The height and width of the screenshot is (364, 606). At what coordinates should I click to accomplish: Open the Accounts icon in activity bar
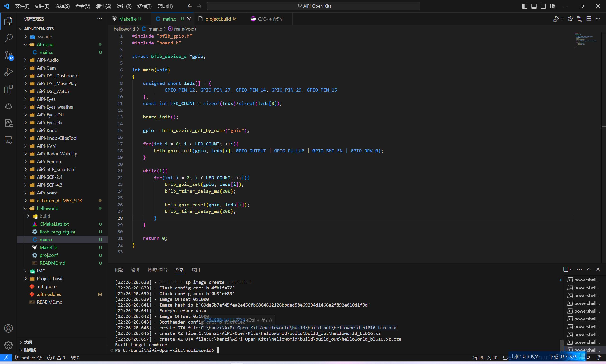[x=8, y=328]
